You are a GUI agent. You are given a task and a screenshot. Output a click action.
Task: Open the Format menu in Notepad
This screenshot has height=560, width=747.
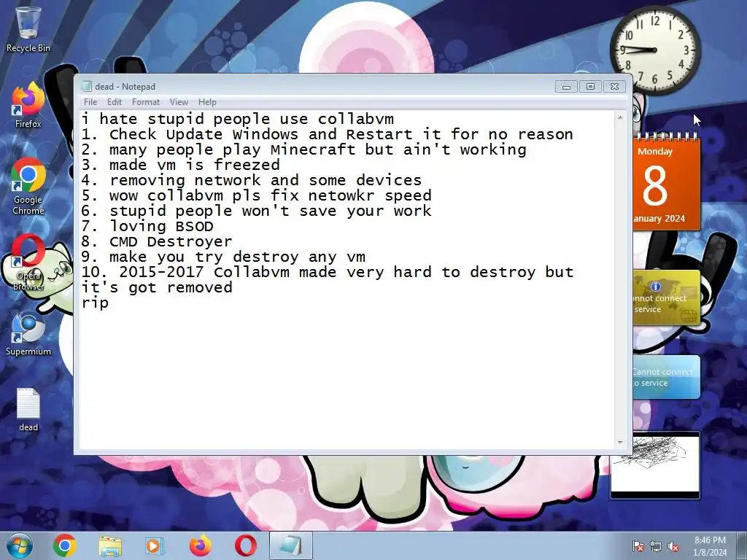click(146, 102)
